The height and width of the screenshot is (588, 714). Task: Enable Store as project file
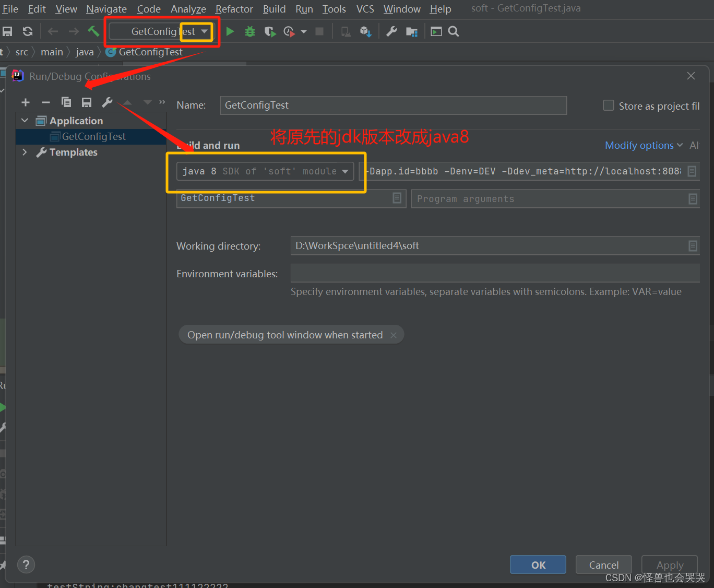point(608,105)
